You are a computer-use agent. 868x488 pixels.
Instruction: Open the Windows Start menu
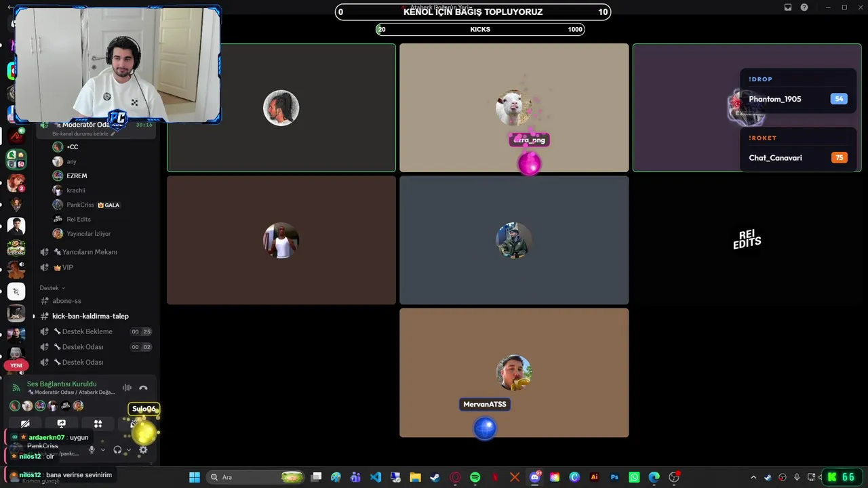click(x=195, y=477)
